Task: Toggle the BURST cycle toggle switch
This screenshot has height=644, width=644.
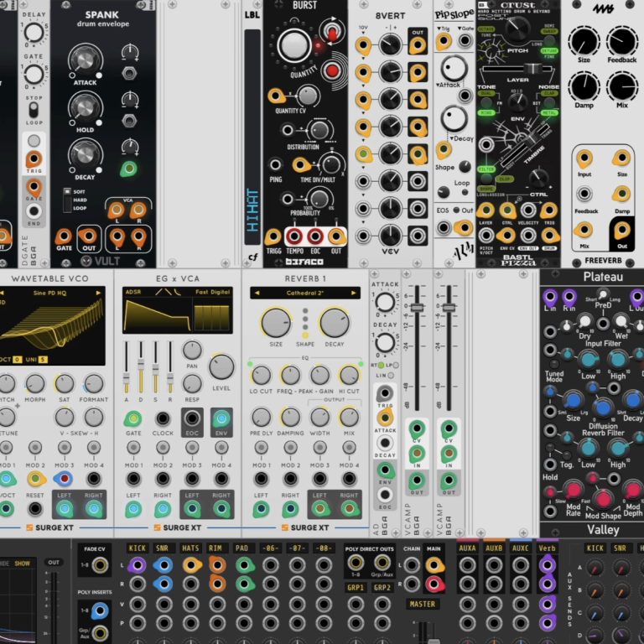Action: click(332, 31)
